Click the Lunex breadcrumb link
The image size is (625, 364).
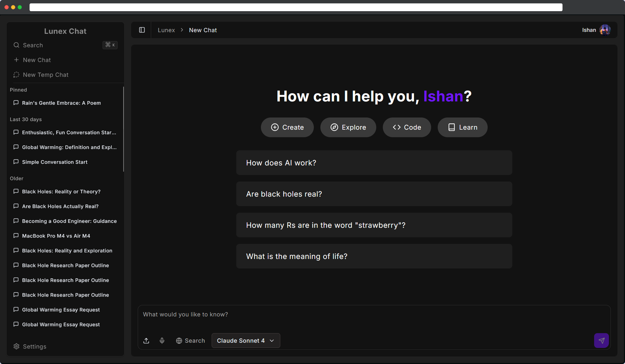[x=166, y=30]
